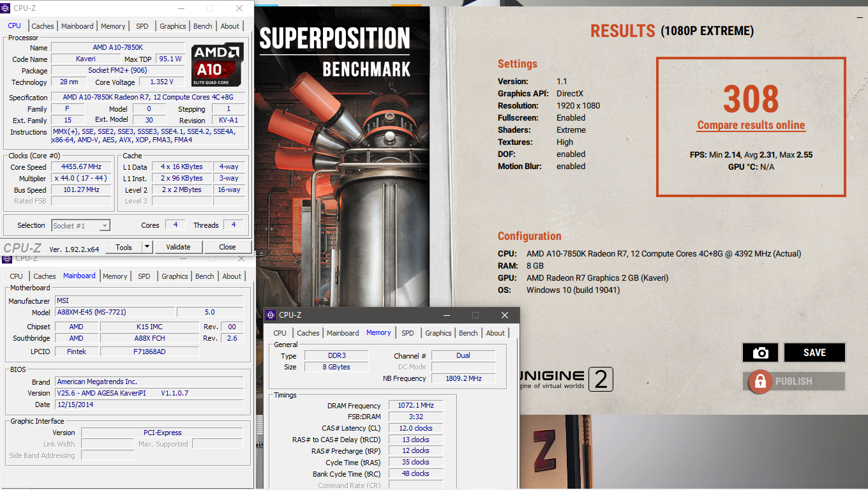
Task: Click the AMD A10 processor logo
Action: (218, 65)
